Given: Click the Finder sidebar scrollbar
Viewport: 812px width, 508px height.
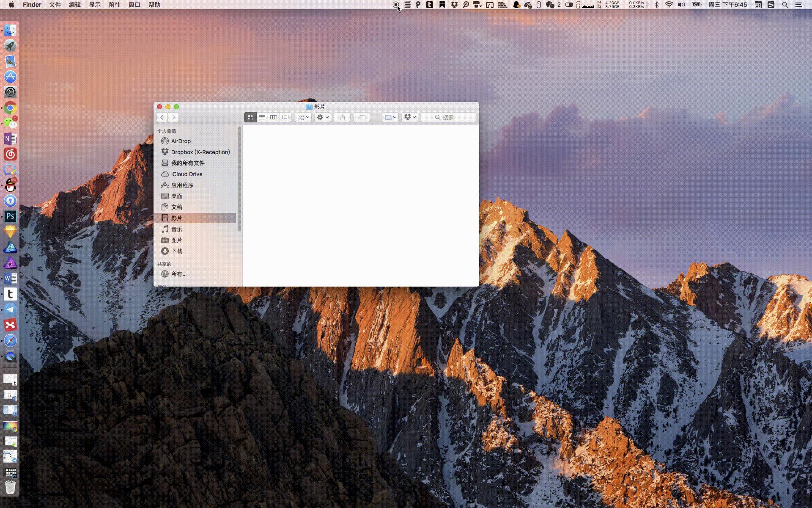Looking at the screenshot, I should click(239, 179).
